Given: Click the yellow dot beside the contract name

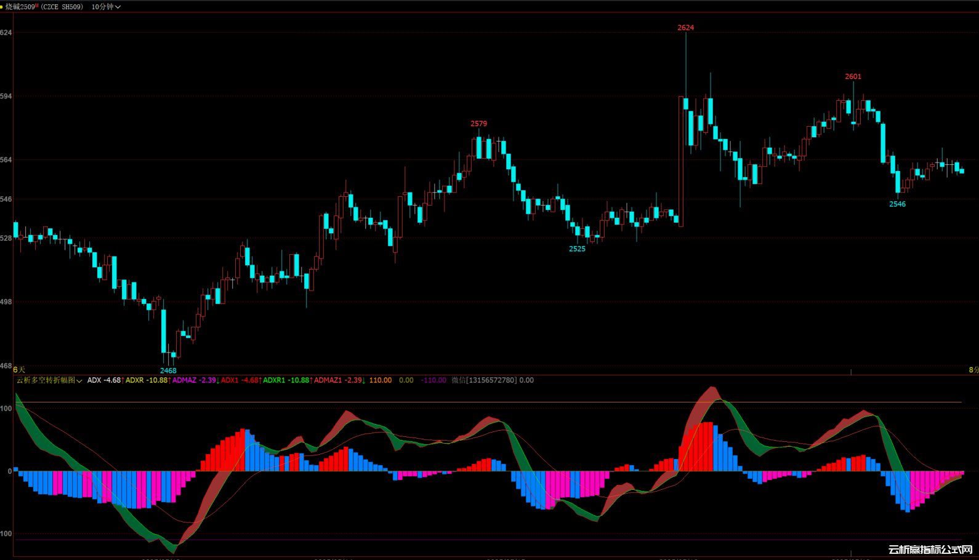Looking at the screenshot, I should 2,7.
